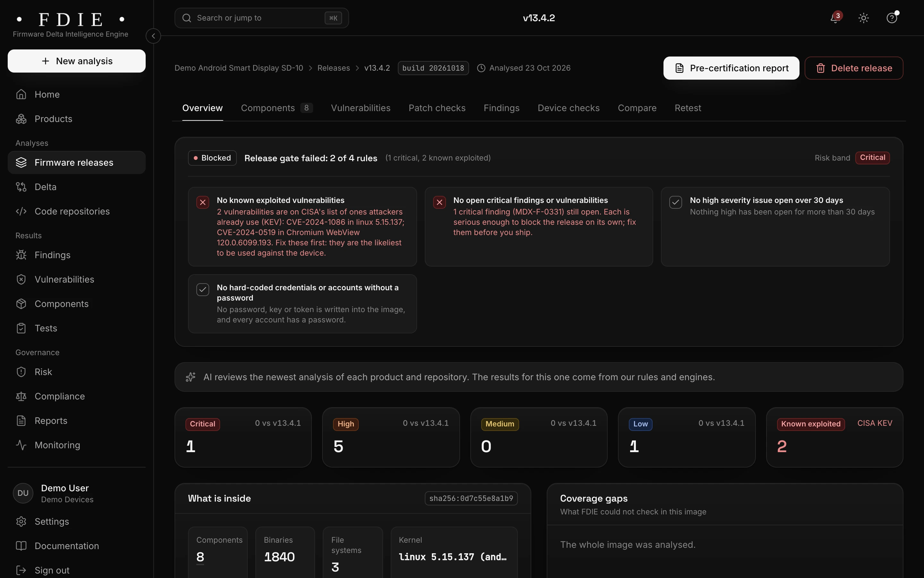The height and width of the screenshot is (578, 924).
Task: Switch to the Device checks tab
Action: pyautogui.click(x=569, y=108)
